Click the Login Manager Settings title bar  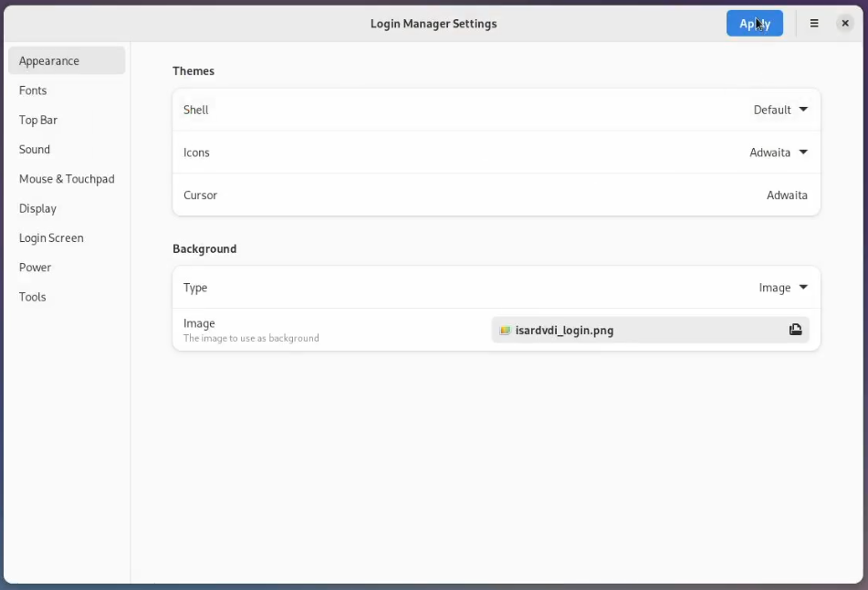pos(434,24)
